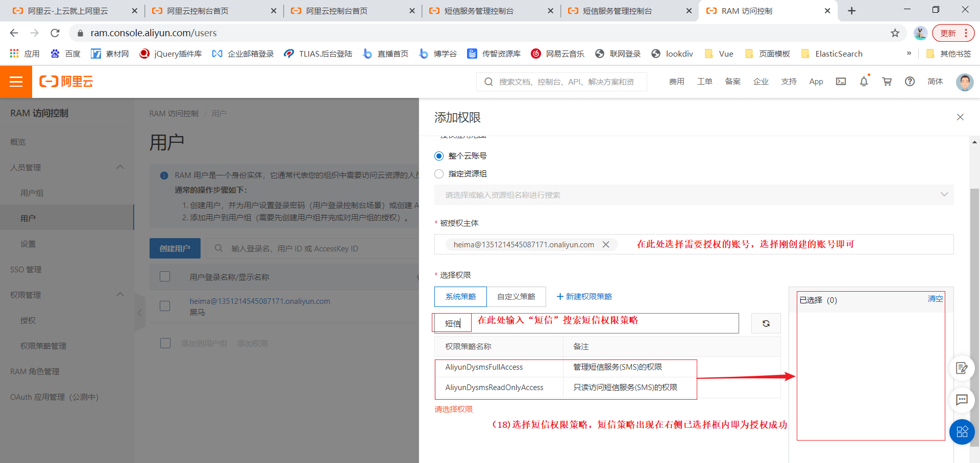Open the 应用 apps bookmark
This screenshot has height=463, width=980.
(24, 54)
